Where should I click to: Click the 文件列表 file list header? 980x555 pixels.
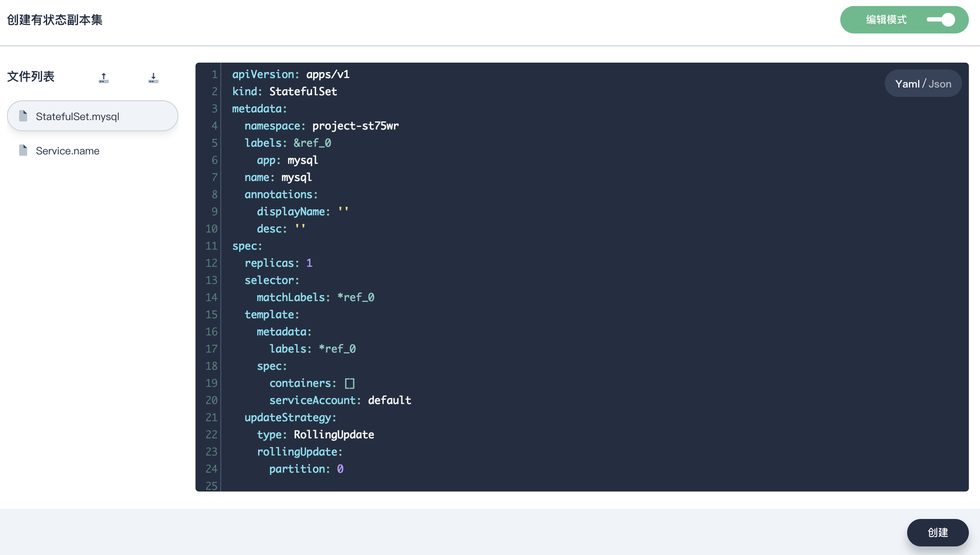31,76
